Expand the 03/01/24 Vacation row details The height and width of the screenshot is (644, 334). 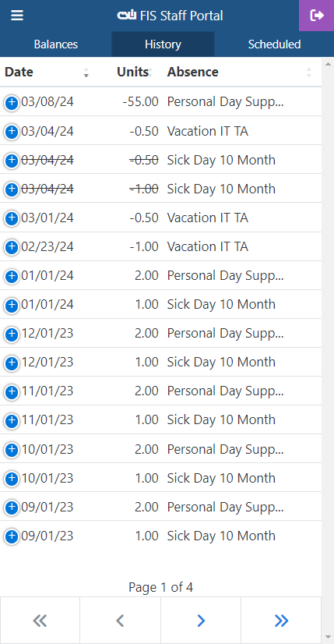click(12, 218)
